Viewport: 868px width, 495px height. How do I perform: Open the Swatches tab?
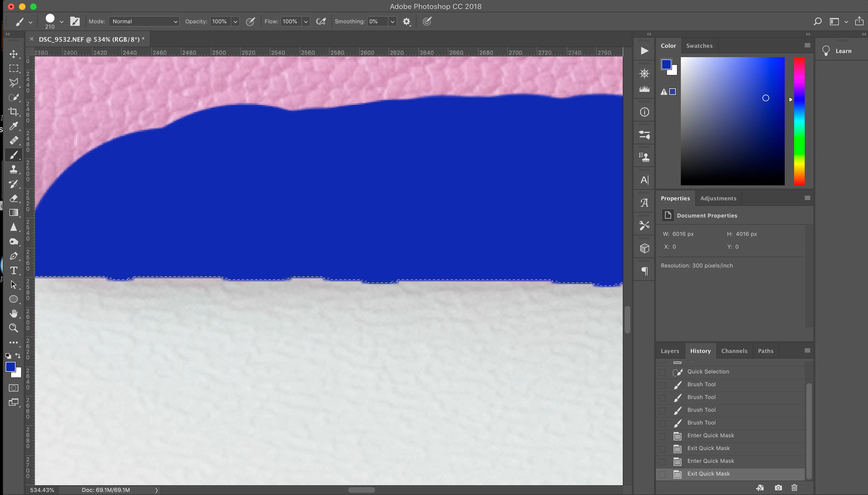699,46
